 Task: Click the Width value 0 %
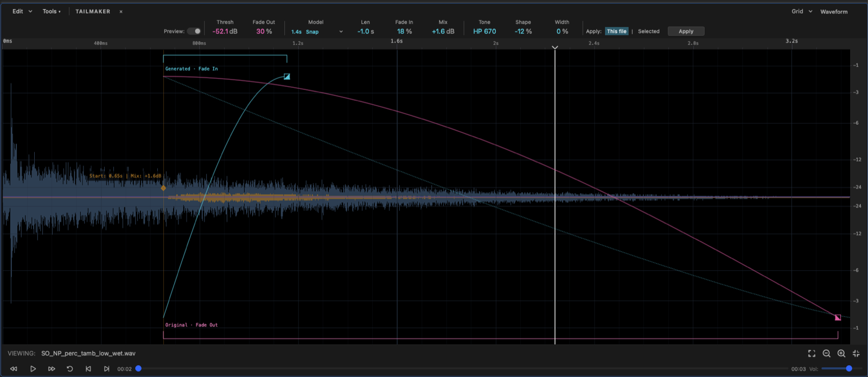pos(562,31)
